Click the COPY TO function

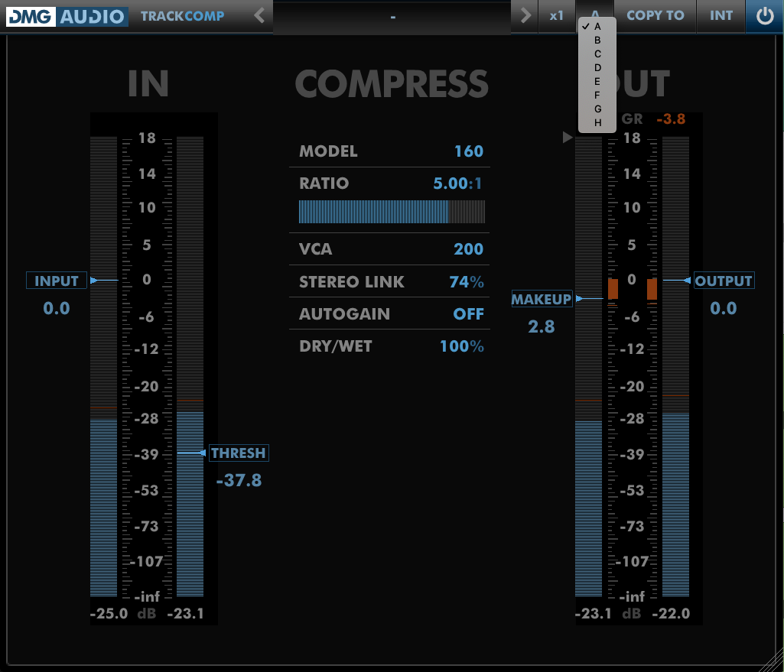coord(654,16)
